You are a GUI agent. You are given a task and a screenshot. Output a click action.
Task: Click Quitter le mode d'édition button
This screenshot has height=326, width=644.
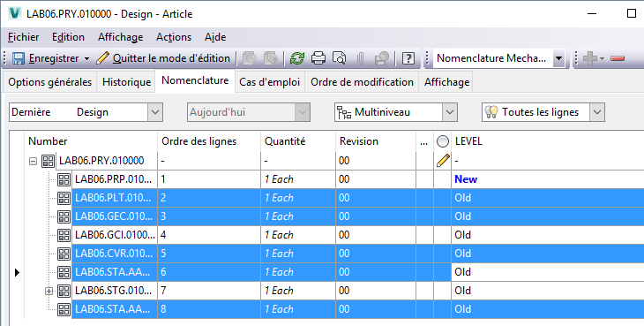click(x=163, y=58)
